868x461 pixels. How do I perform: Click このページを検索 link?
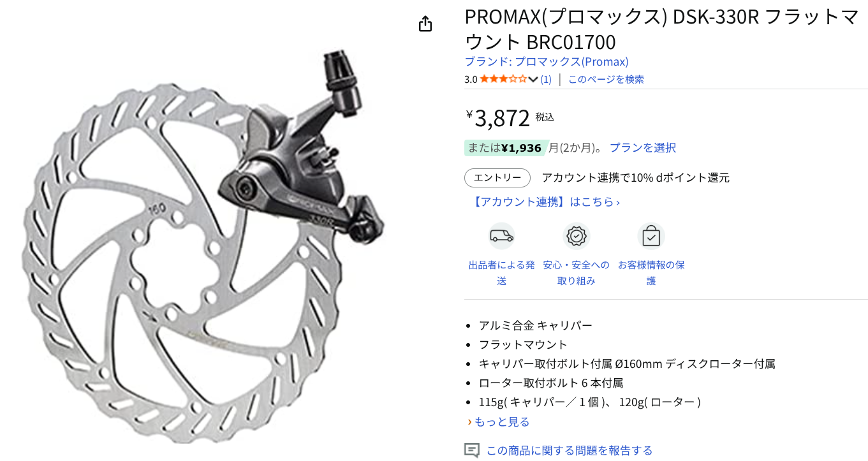coord(606,79)
